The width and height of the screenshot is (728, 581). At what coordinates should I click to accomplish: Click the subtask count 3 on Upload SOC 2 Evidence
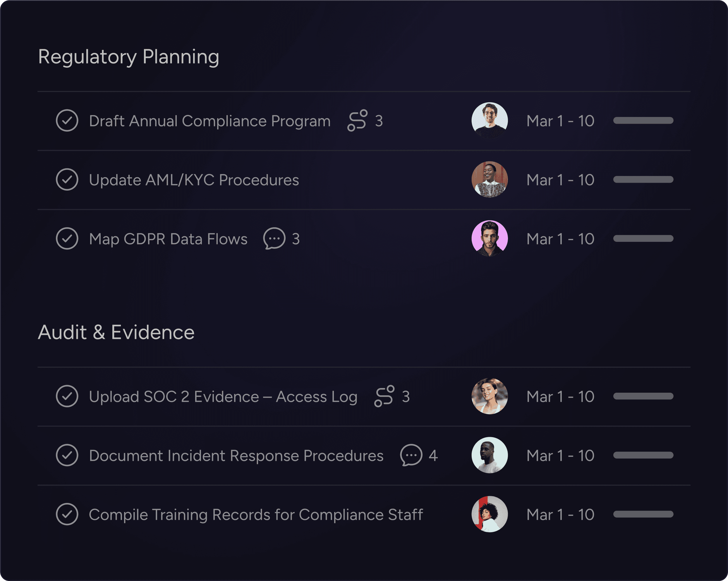pyautogui.click(x=406, y=396)
